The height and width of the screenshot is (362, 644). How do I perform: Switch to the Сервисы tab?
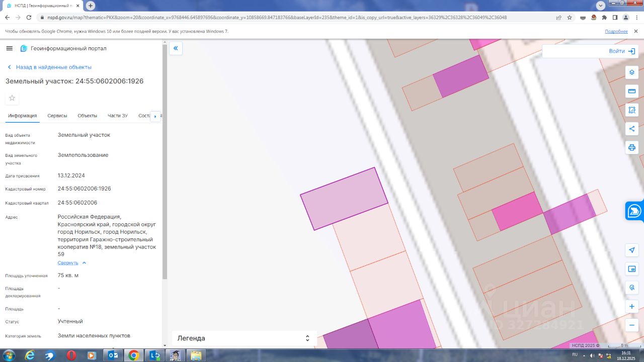[57, 116]
